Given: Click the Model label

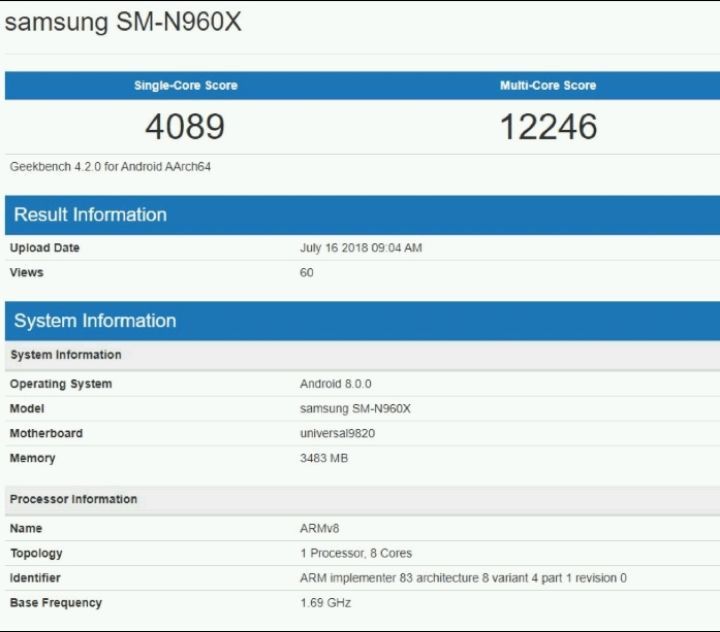Looking at the screenshot, I should (x=27, y=409).
